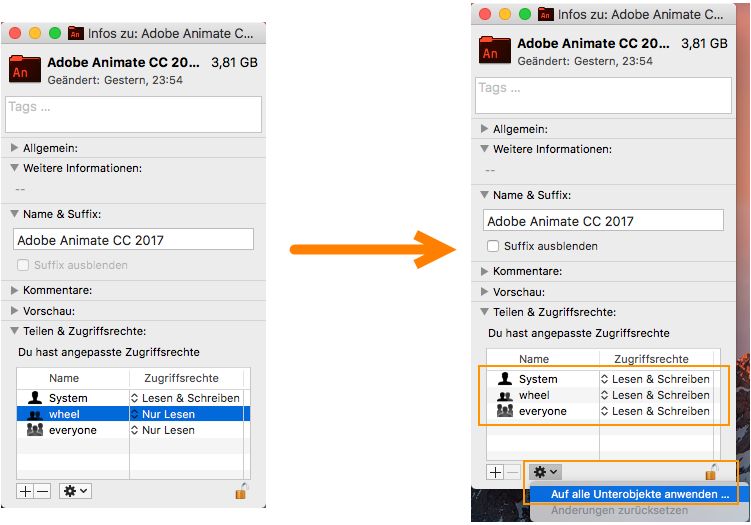
Task: Expand Kommentare section in right window
Action: 484,271
